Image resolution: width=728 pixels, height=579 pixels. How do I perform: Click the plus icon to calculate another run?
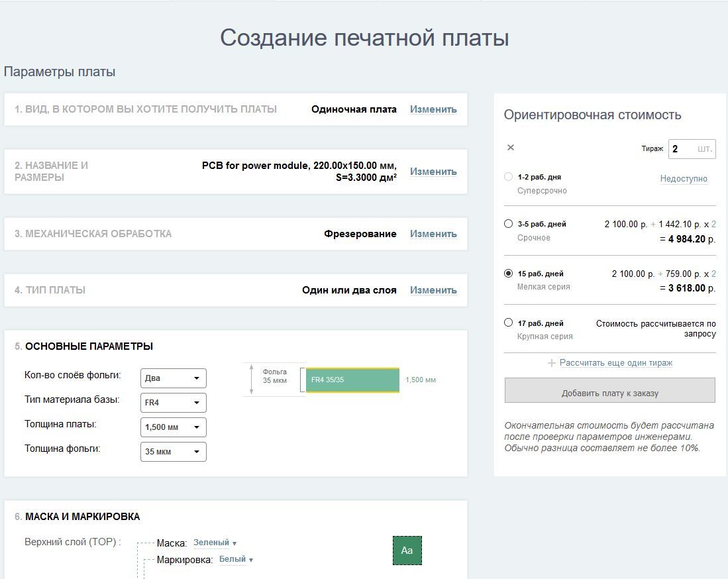(552, 363)
